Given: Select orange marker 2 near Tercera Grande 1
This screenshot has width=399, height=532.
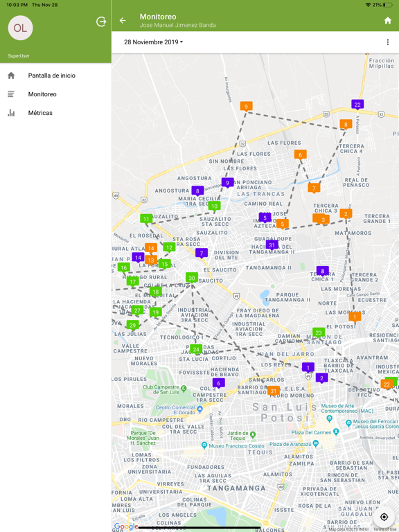Looking at the screenshot, I should click(346, 214).
